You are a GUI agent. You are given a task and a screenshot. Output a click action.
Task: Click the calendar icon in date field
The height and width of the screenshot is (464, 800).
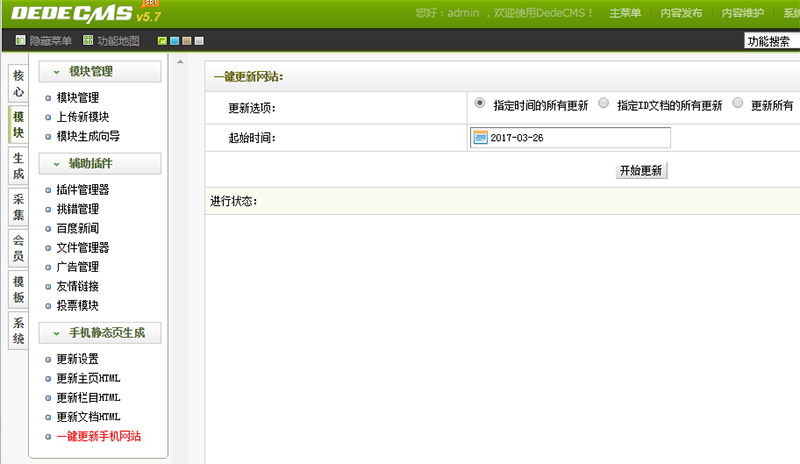pyautogui.click(x=480, y=137)
